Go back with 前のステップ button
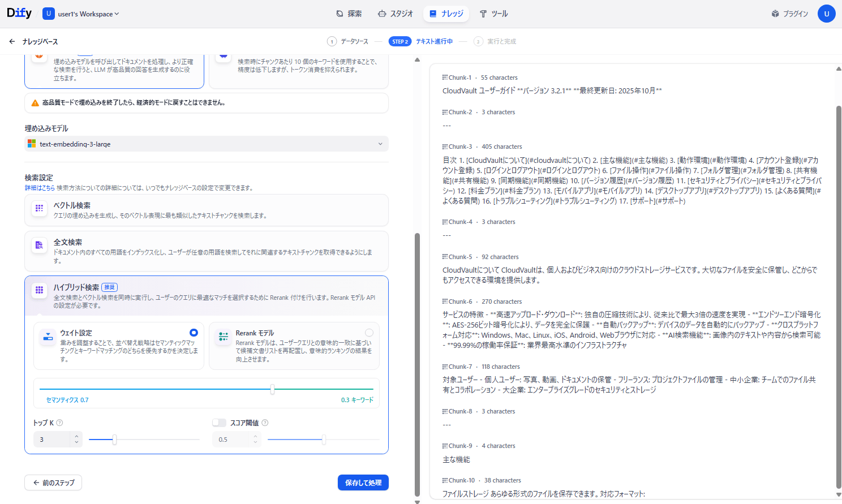This screenshot has height=504, width=842. pyautogui.click(x=53, y=483)
